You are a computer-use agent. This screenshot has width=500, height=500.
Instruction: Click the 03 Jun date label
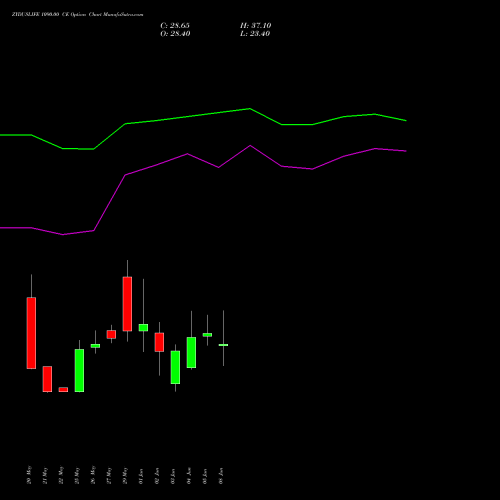click(x=173, y=476)
